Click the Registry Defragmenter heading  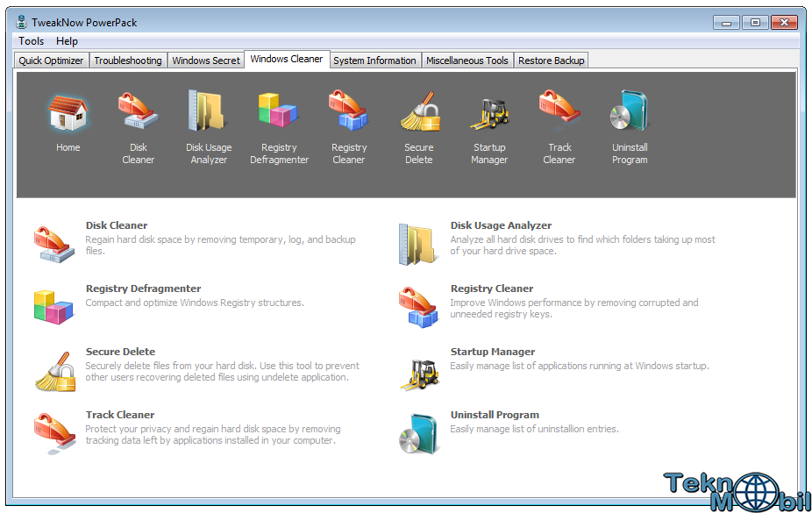(144, 289)
